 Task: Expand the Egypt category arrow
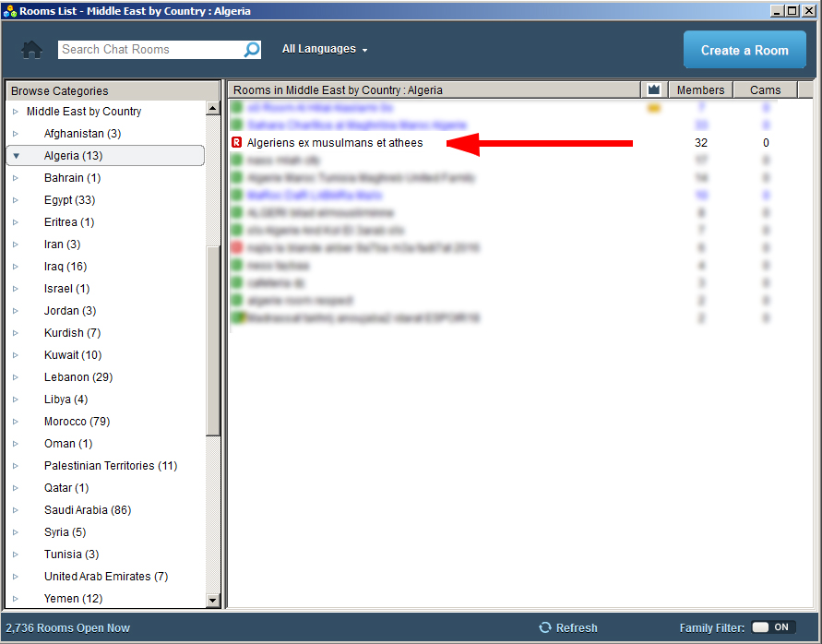click(x=16, y=200)
